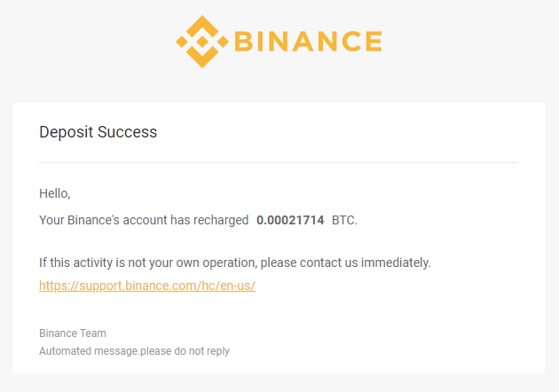This screenshot has height=392, width=559.
Task: Click the BINANCE wordmark text
Action: pyautogui.click(x=307, y=42)
